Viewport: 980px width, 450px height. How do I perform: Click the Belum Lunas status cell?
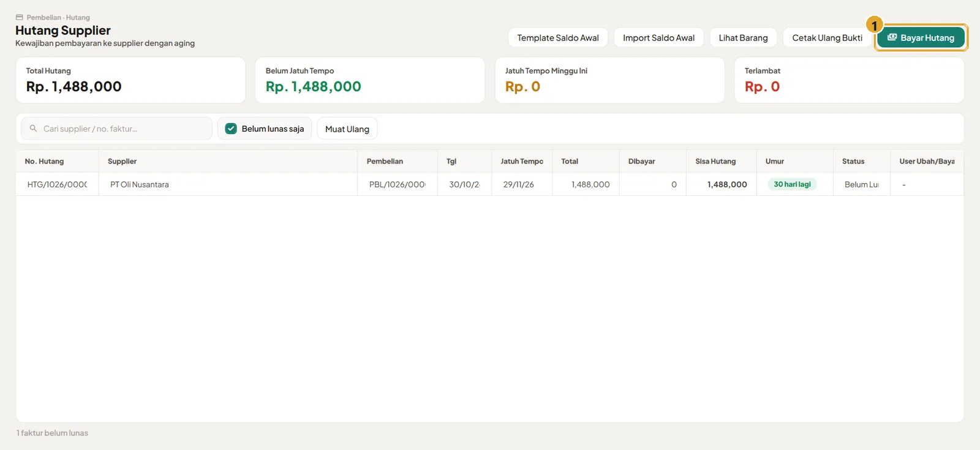862,184
